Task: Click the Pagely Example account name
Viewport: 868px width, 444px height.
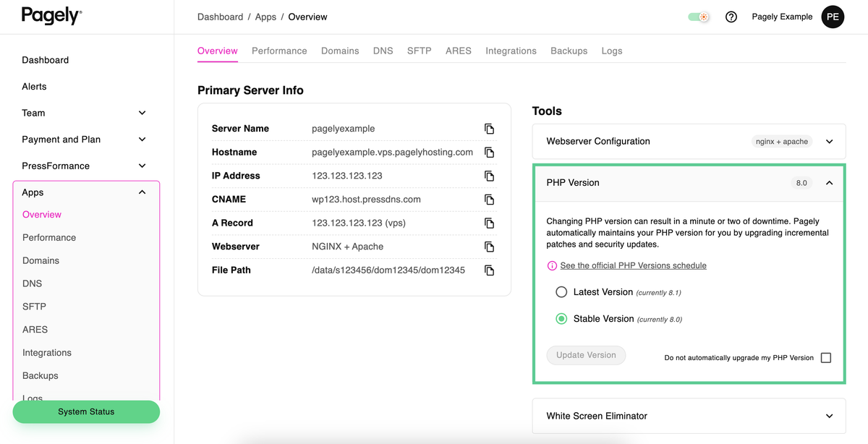Action: (x=782, y=17)
